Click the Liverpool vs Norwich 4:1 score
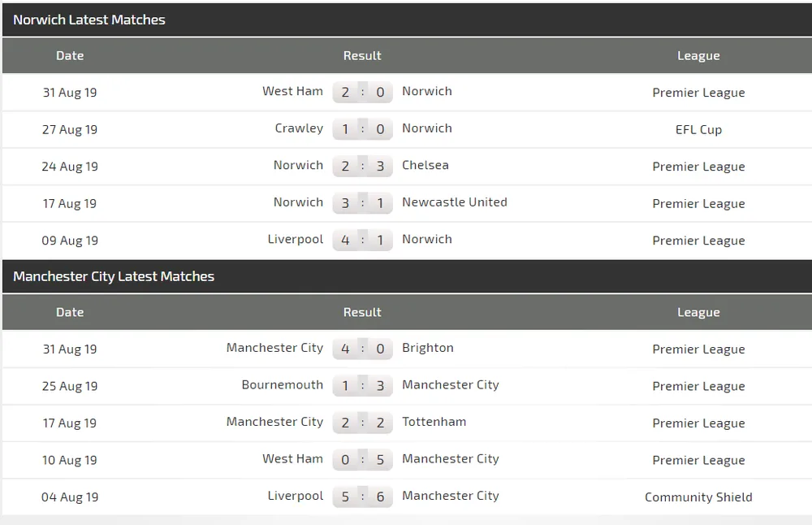This screenshot has height=525, width=812. point(362,241)
